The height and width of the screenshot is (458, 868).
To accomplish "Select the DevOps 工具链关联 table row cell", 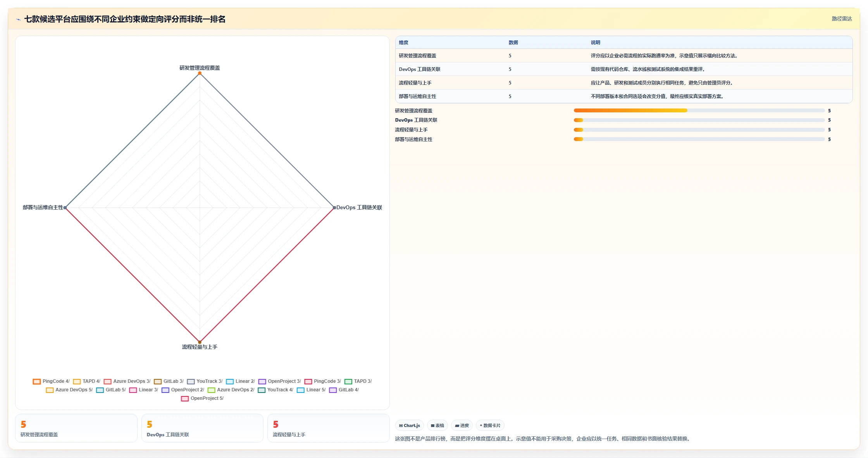I will [420, 69].
